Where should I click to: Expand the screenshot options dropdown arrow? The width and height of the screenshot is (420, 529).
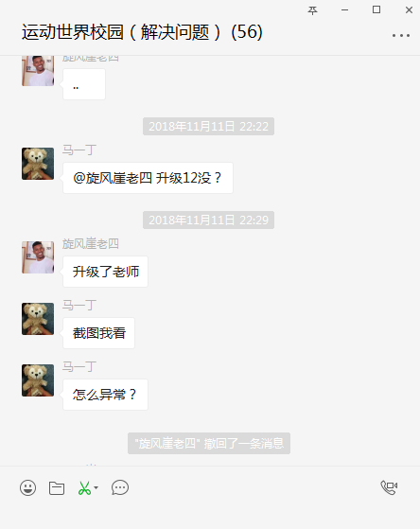tap(96, 487)
